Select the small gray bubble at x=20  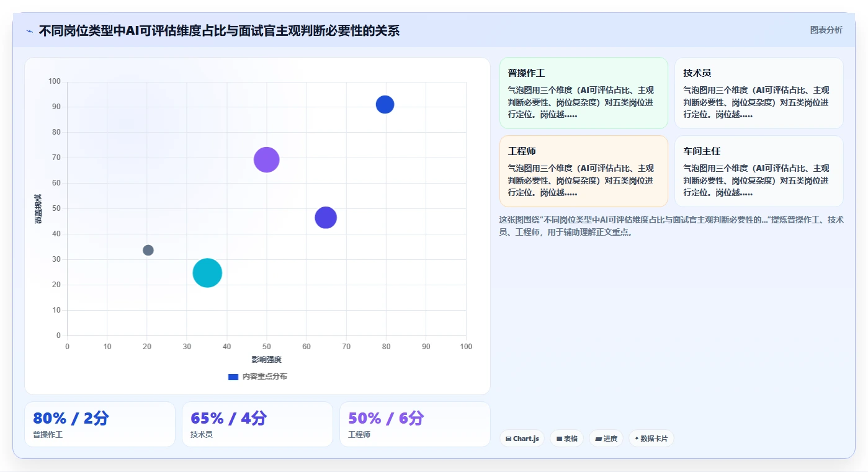tap(148, 250)
